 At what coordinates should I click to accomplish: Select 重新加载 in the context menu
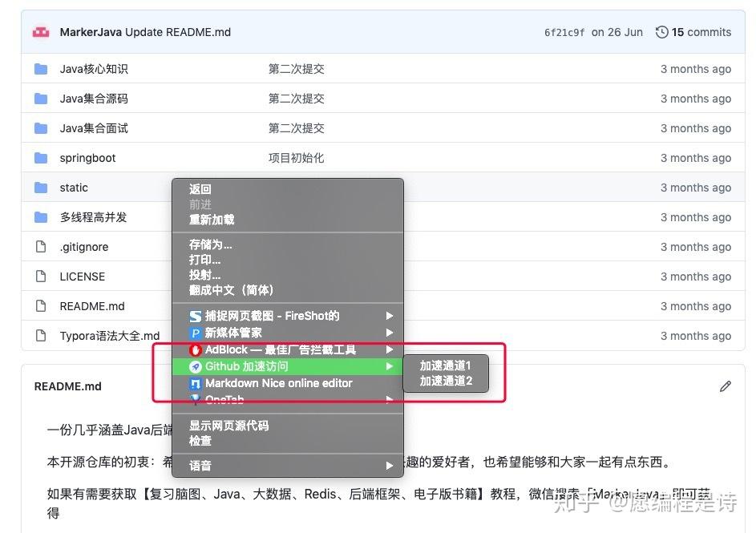(212, 220)
